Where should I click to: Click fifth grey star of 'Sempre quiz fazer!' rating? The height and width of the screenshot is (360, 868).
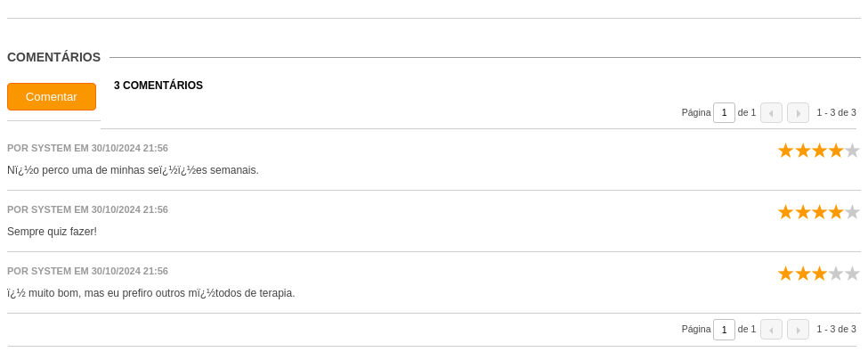[x=852, y=212]
